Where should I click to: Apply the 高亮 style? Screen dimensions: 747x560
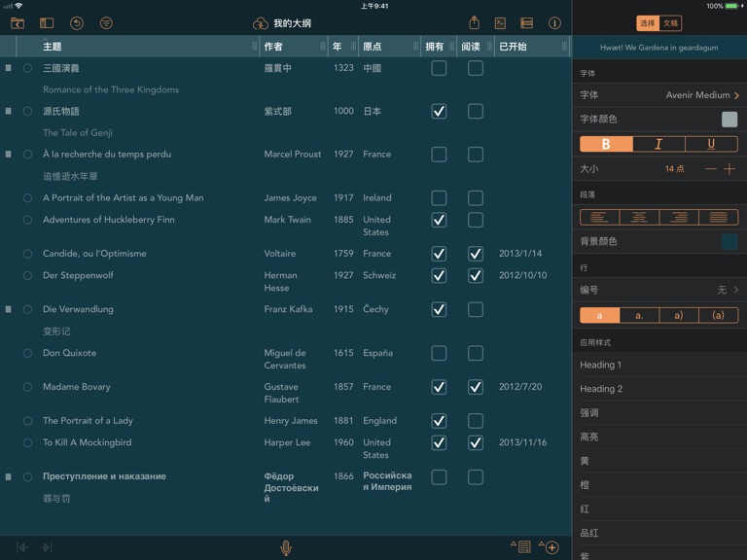pos(659,437)
